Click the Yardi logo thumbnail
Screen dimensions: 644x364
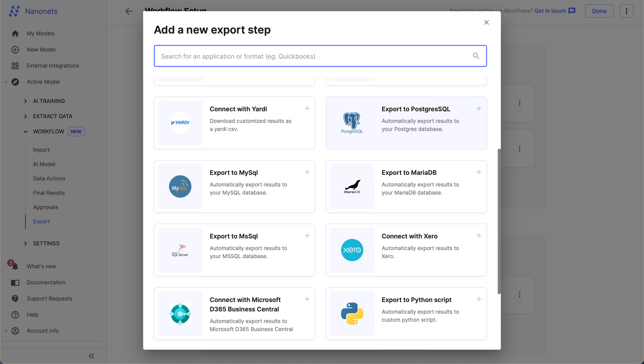click(180, 123)
